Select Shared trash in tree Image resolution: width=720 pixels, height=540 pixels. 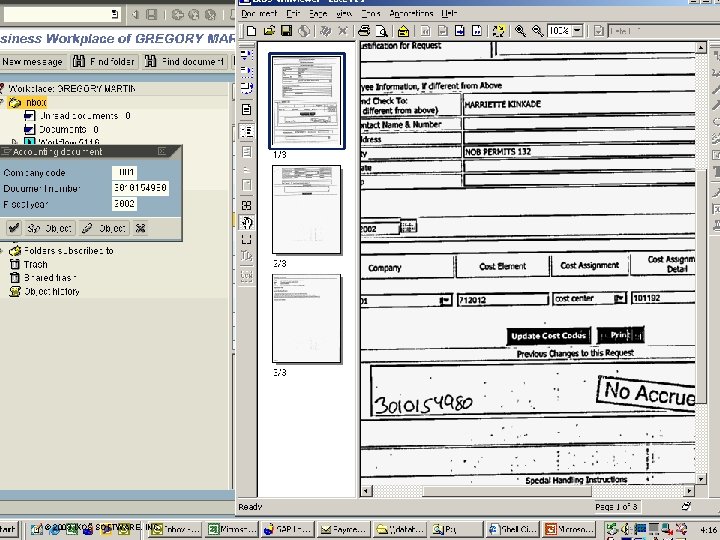coord(50,278)
